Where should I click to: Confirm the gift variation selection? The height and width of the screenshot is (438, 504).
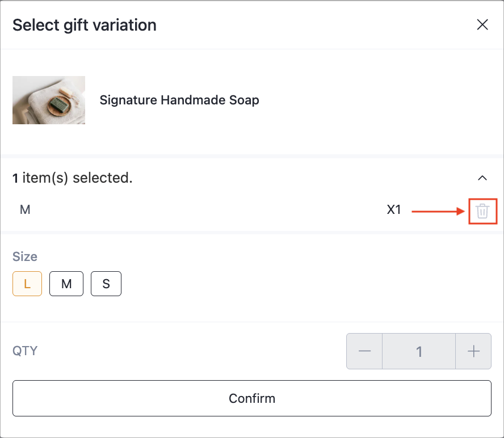pos(252,398)
